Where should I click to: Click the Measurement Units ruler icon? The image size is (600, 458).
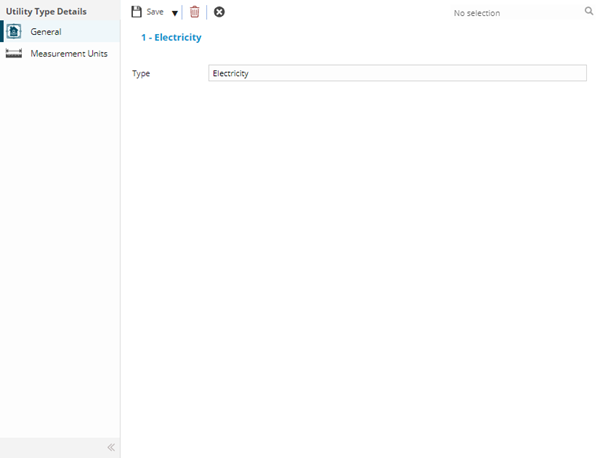pos(14,53)
